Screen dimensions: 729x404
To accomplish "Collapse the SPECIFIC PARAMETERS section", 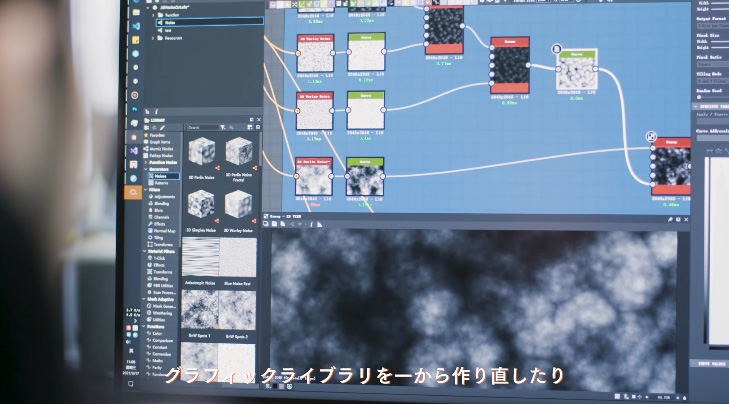I will click(696, 106).
